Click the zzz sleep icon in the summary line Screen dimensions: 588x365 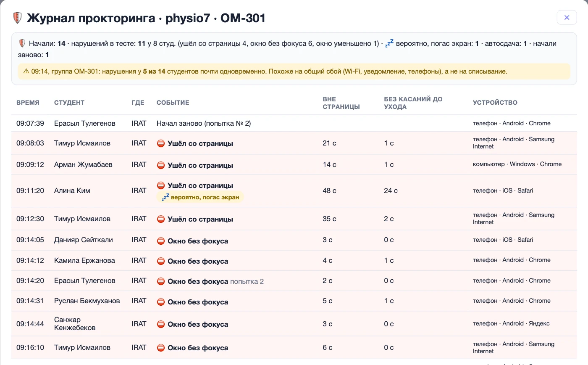coord(390,43)
